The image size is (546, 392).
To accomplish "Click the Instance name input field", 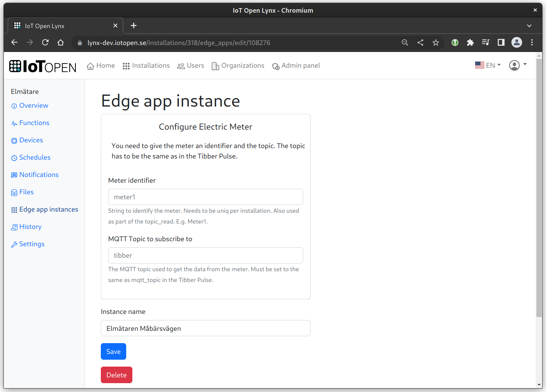I will point(205,328).
